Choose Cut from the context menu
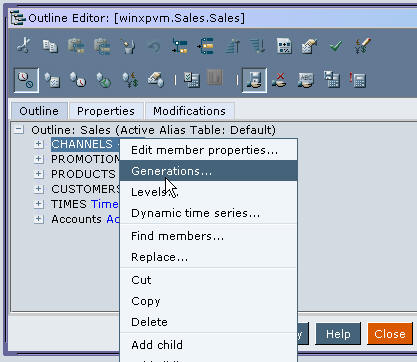 click(208, 280)
